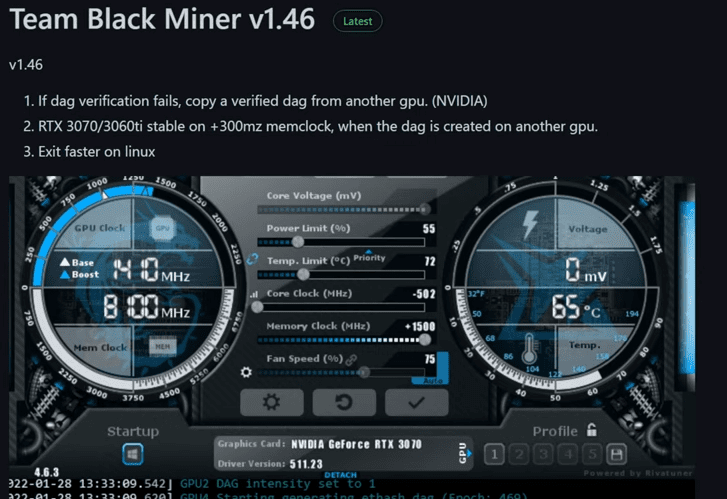Image resolution: width=727 pixels, height=499 pixels.
Task: Reset settings with the circular arrow button
Action: point(344,402)
